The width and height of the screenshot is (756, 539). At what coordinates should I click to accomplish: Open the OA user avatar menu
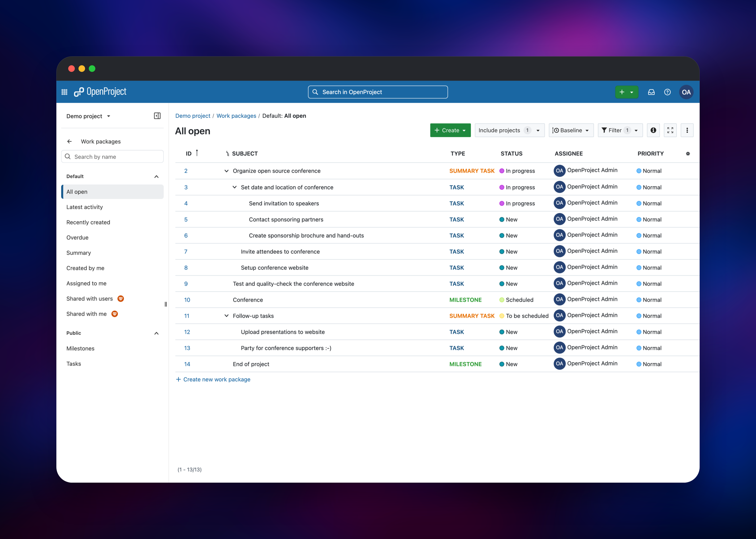coord(686,92)
